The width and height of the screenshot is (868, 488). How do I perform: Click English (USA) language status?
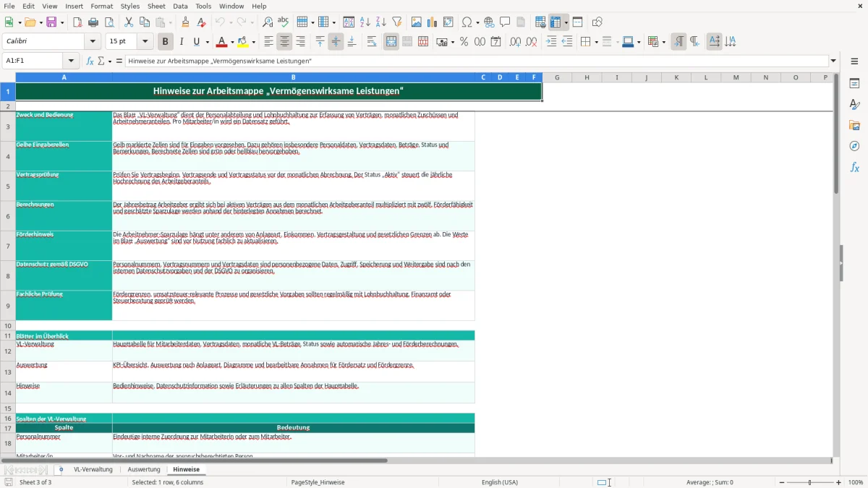coord(500,482)
